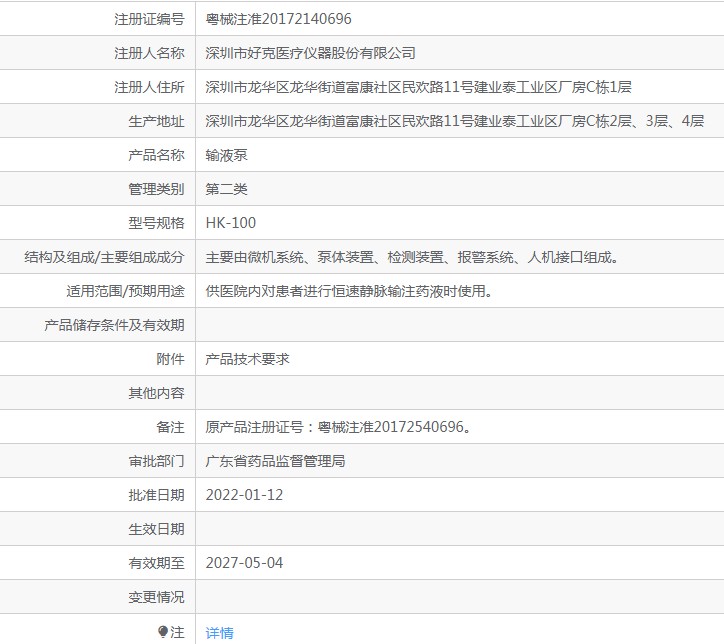Click the 管理类别 label
724x644 pixels.
click(157, 189)
